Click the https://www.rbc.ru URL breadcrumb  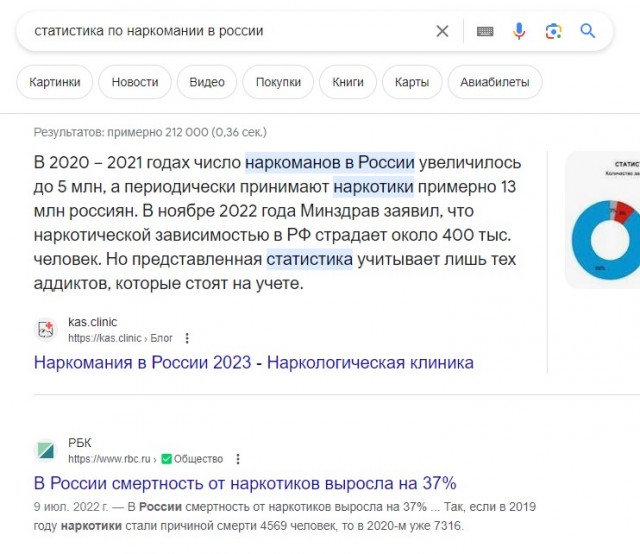point(109,459)
